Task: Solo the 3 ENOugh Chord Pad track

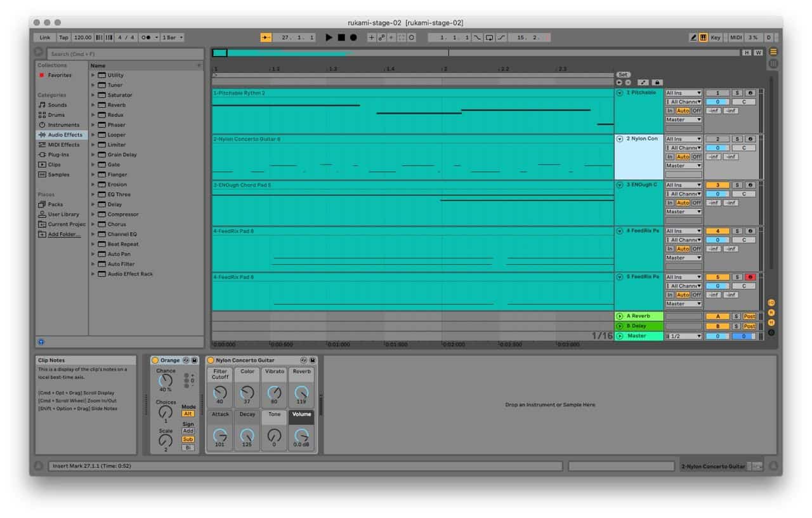Action: coord(737,185)
